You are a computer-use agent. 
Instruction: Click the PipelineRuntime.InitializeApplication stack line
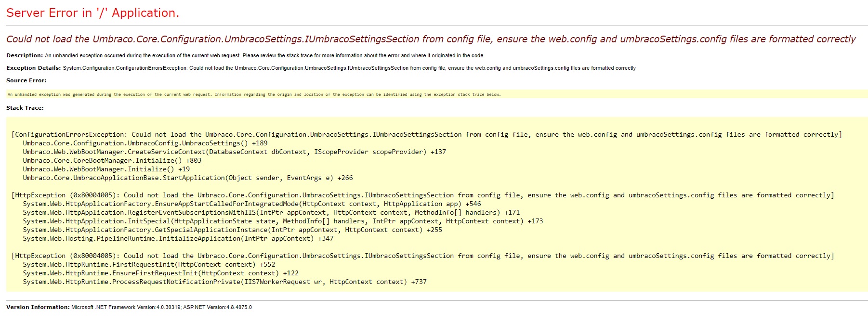pyautogui.click(x=178, y=238)
